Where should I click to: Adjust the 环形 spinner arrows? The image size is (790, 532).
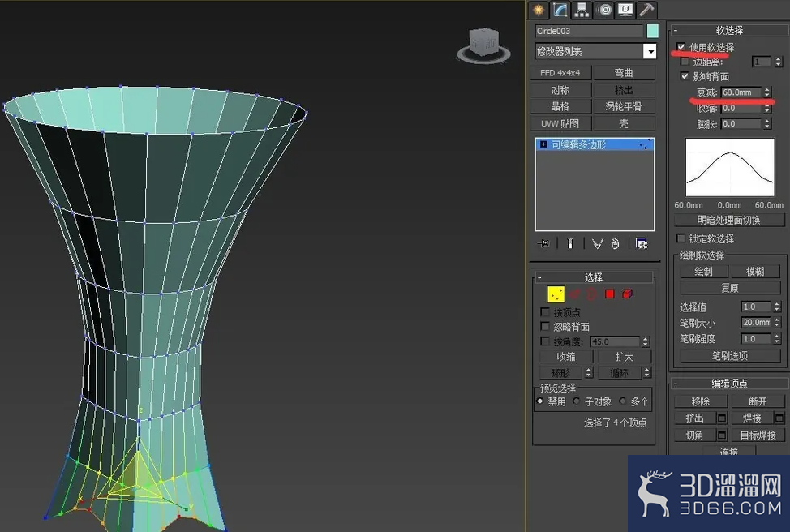click(x=589, y=373)
